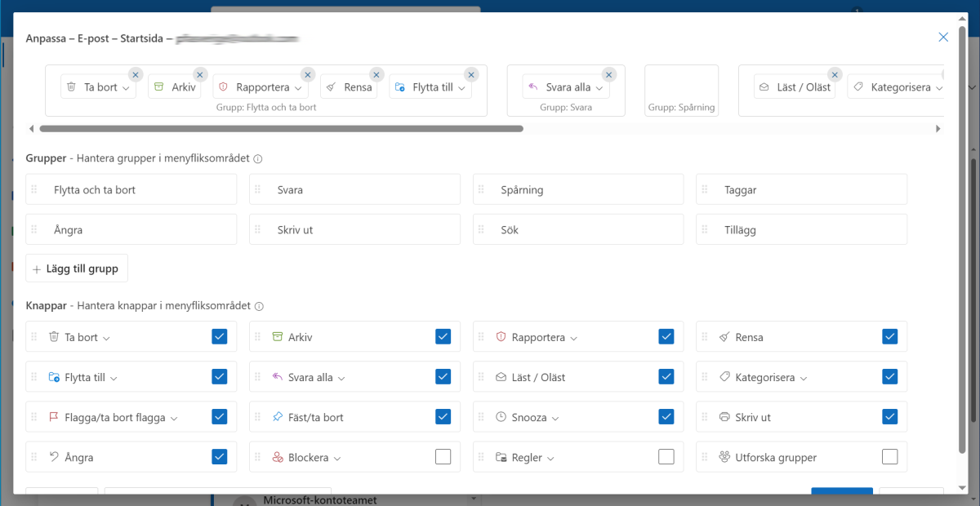Expand the Regler chevron in button list
This screenshot has height=506, width=980.
tap(550, 459)
